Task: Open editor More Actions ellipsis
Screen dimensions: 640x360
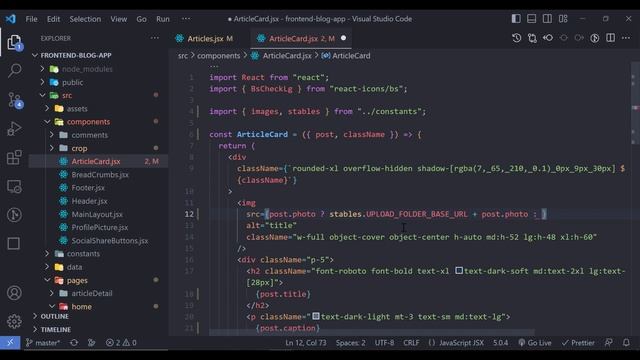Action: tap(626, 38)
